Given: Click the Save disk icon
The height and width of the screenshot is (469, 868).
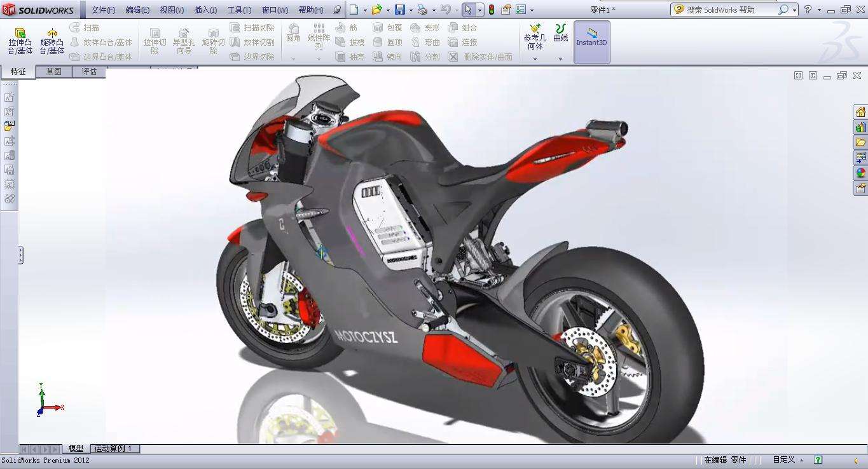Looking at the screenshot, I should [400, 10].
